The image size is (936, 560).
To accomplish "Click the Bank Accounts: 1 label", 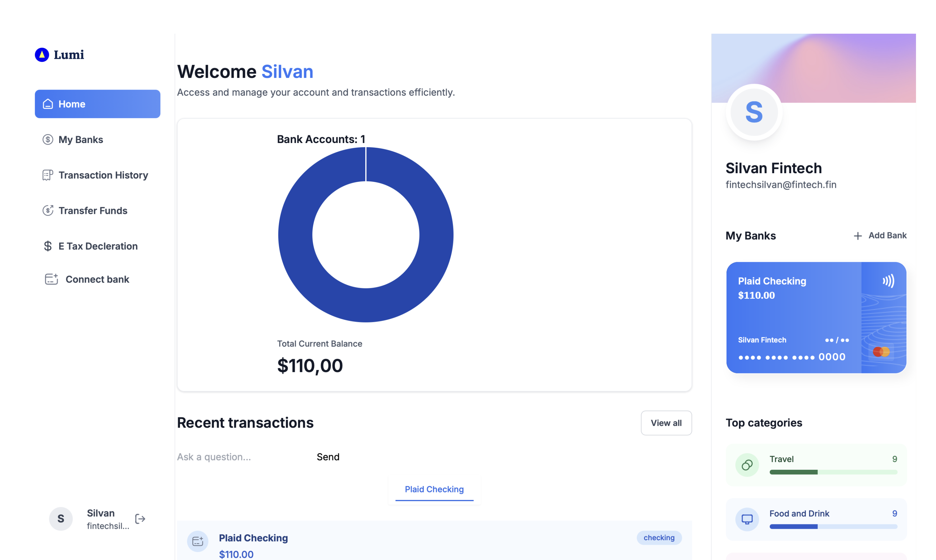I will click(321, 139).
